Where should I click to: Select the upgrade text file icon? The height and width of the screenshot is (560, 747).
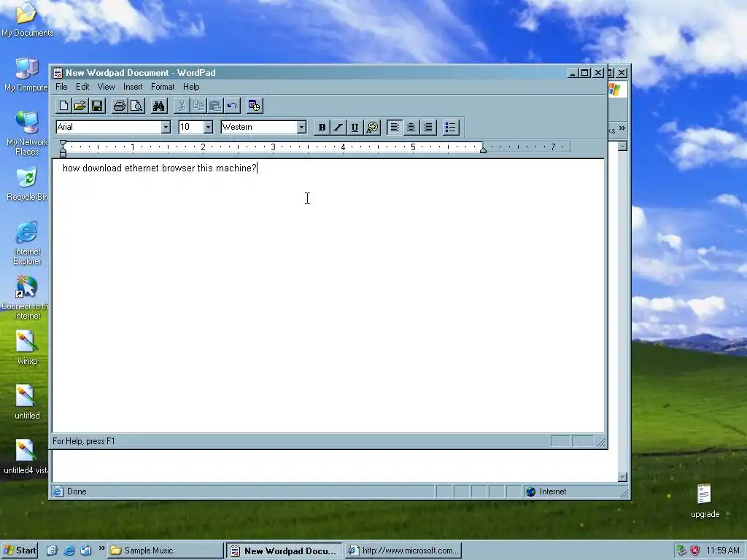[705, 501]
